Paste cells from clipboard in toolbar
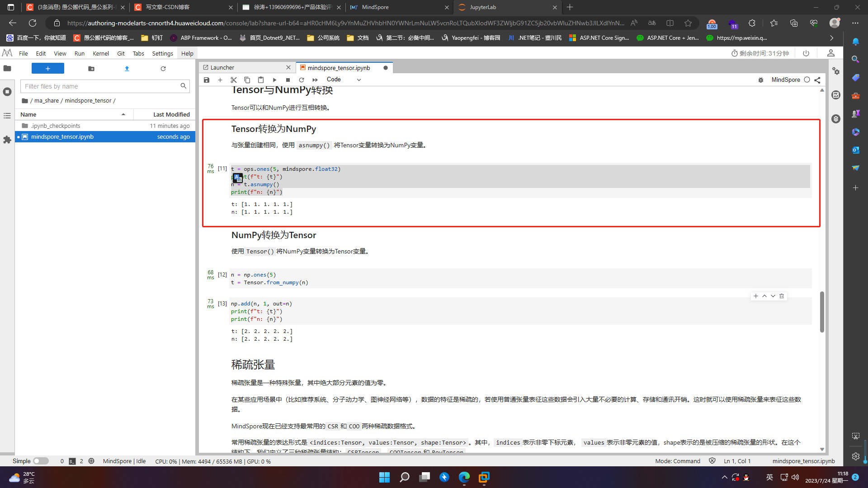 coord(261,80)
